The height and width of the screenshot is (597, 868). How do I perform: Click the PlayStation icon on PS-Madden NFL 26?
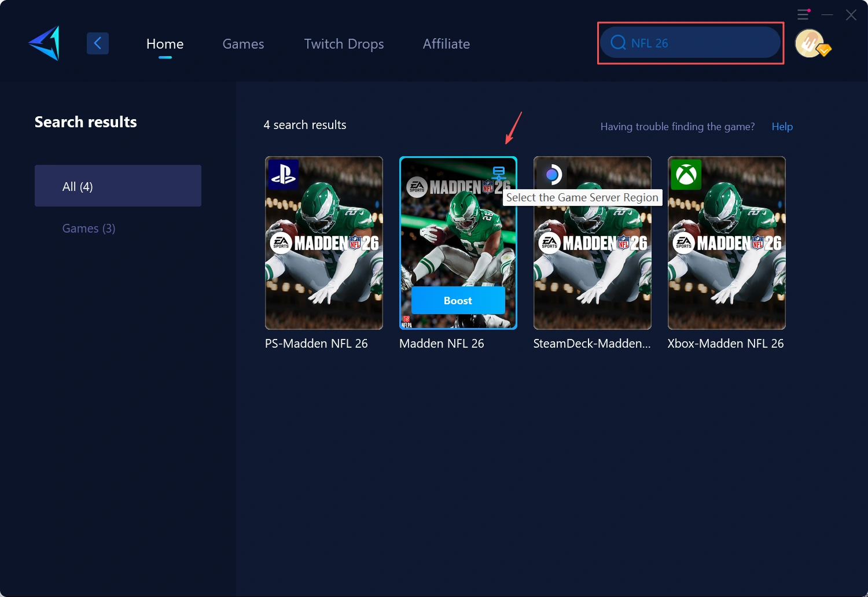[x=284, y=175]
